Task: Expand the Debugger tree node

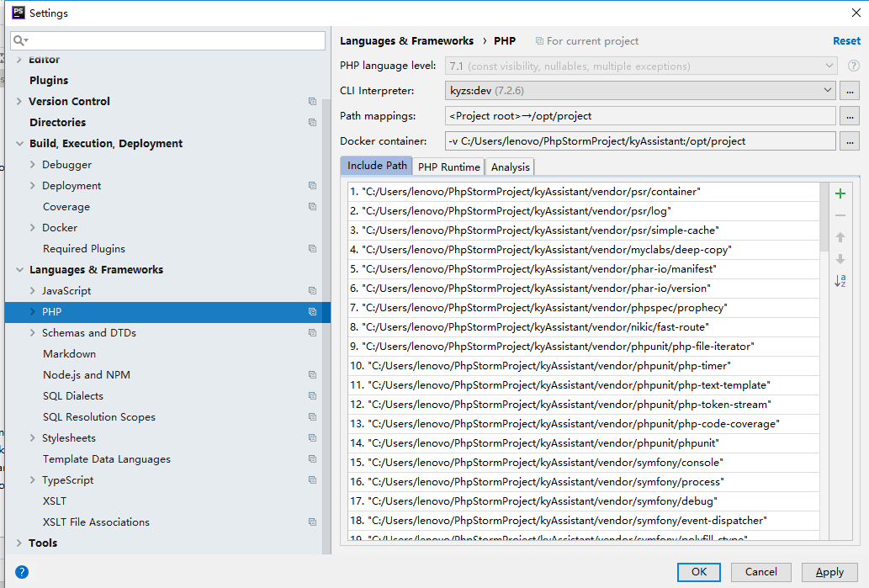Action: [x=32, y=165]
